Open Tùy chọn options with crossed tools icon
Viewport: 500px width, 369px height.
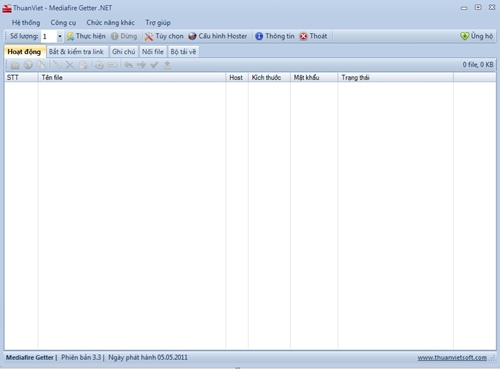pos(164,36)
